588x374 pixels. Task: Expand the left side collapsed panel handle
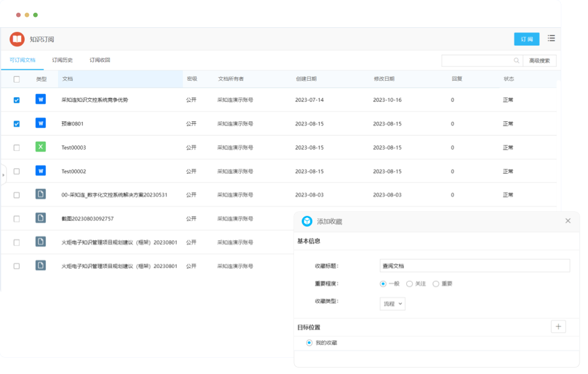coord(3,175)
